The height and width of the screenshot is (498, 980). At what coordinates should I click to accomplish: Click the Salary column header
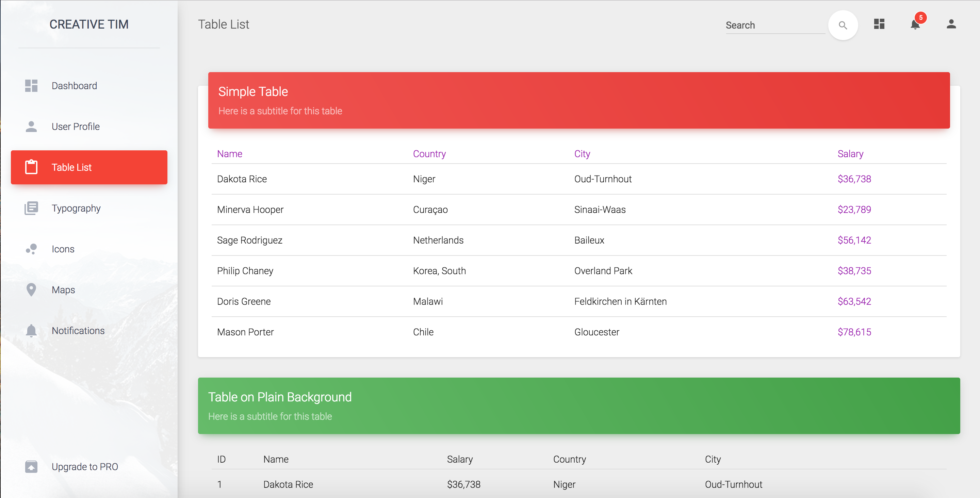[x=850, y=154]
